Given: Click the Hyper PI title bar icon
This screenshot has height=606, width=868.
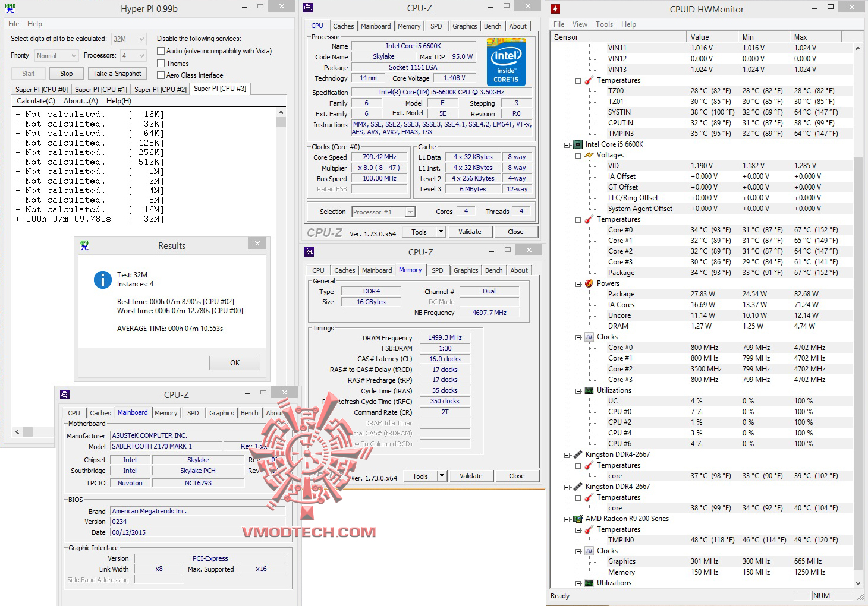Looking at the screenshot, I should pos(10,8).
